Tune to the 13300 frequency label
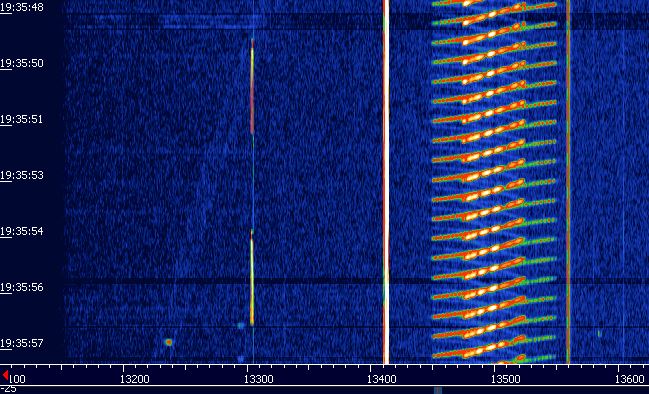This screenshot has height=394, width=649. click(x=259, y=379)
